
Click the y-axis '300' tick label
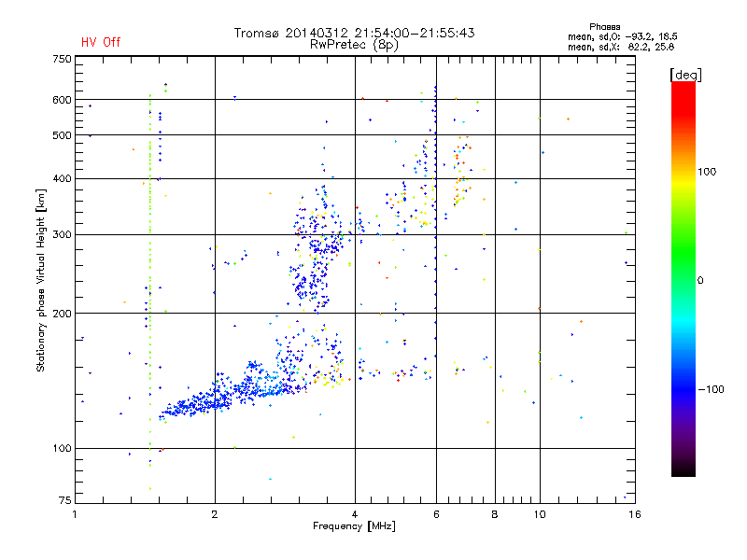pyautogui.click(x=62, y=235)
